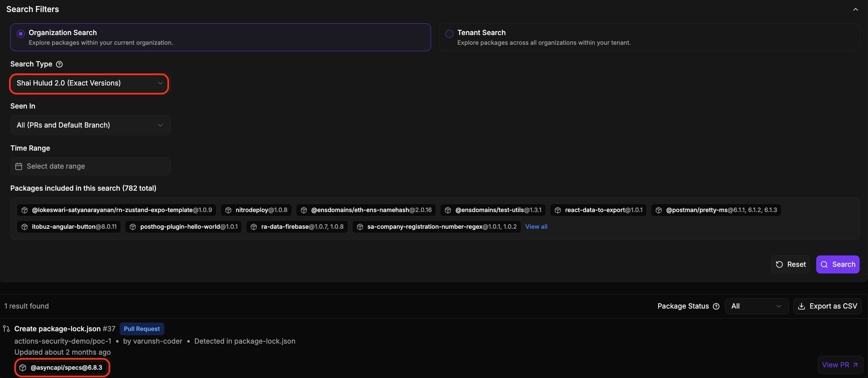
Task: Select Organization Search radio option
Action: (21, 33)
